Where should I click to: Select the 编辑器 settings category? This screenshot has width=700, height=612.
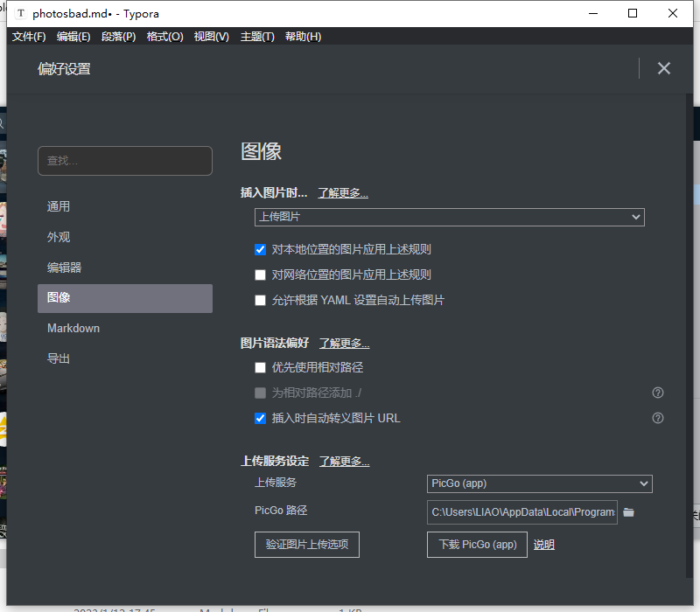tap(65, 268)
